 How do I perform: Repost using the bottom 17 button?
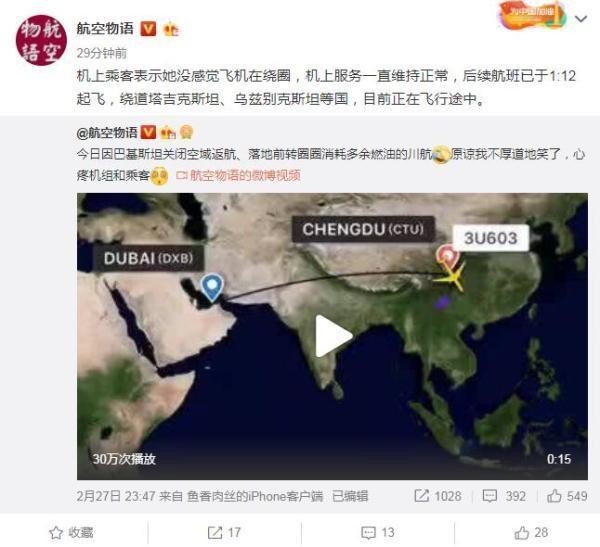(224, 532)
